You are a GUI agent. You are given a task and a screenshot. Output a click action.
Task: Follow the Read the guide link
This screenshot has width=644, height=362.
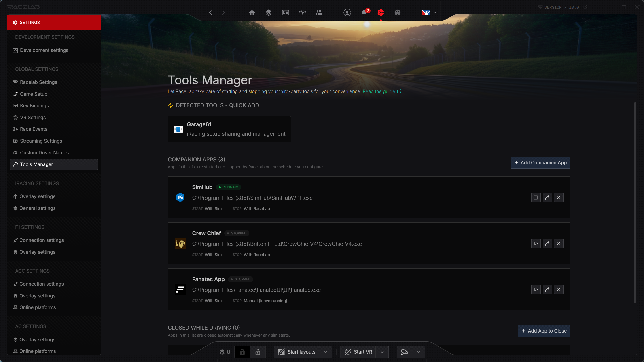pyautogui.click(x=382, y=91)
